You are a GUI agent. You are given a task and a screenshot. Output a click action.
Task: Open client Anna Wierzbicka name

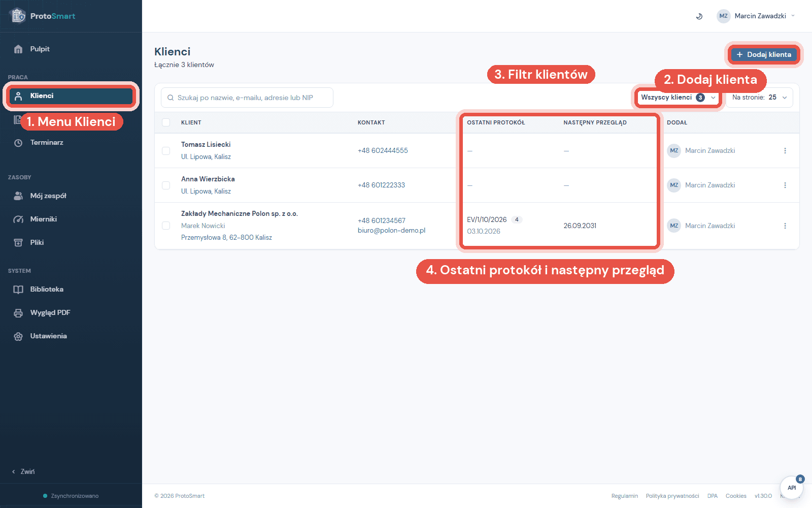[x=208, y=179]
